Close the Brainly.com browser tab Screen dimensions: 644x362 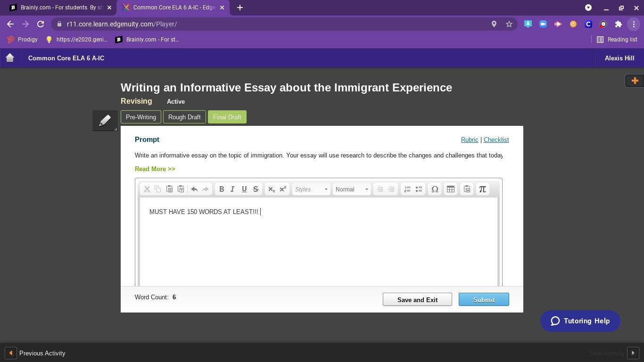[109, 8]
